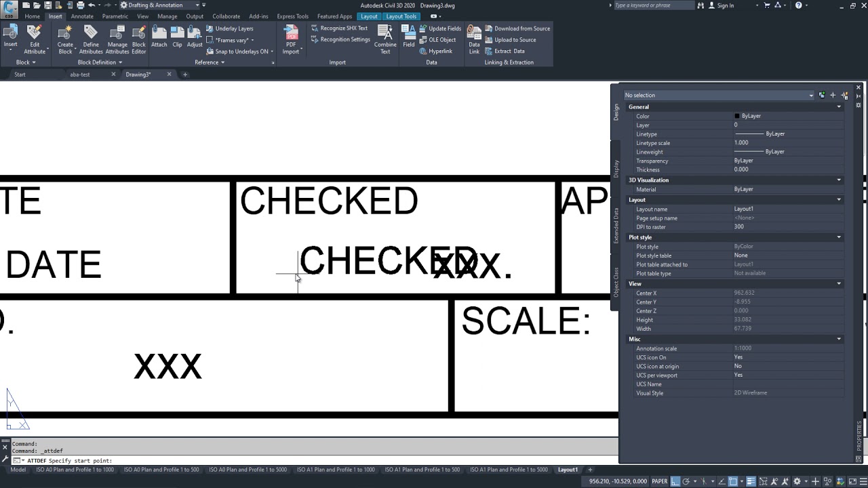Screen dimensions: 868x488
Task: Toggle Underlay Layers option
Action: point(229,28)
